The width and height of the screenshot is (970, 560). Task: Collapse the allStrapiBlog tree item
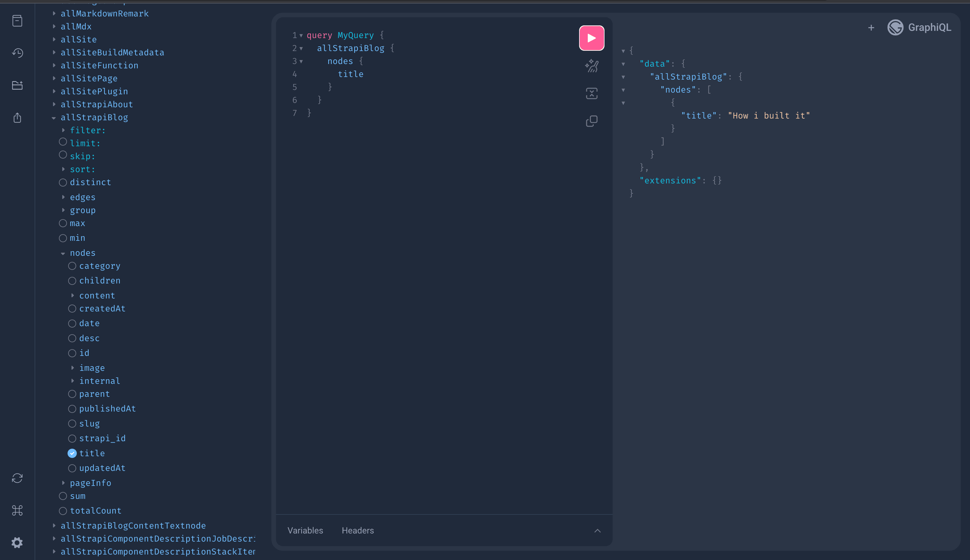point(54,118)
